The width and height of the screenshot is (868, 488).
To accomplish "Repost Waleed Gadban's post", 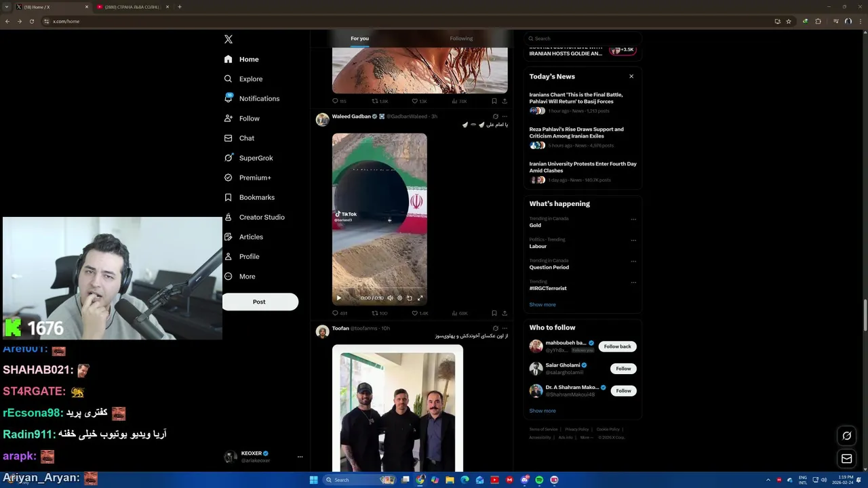I will pyautogui.click(x=379, y=313).
